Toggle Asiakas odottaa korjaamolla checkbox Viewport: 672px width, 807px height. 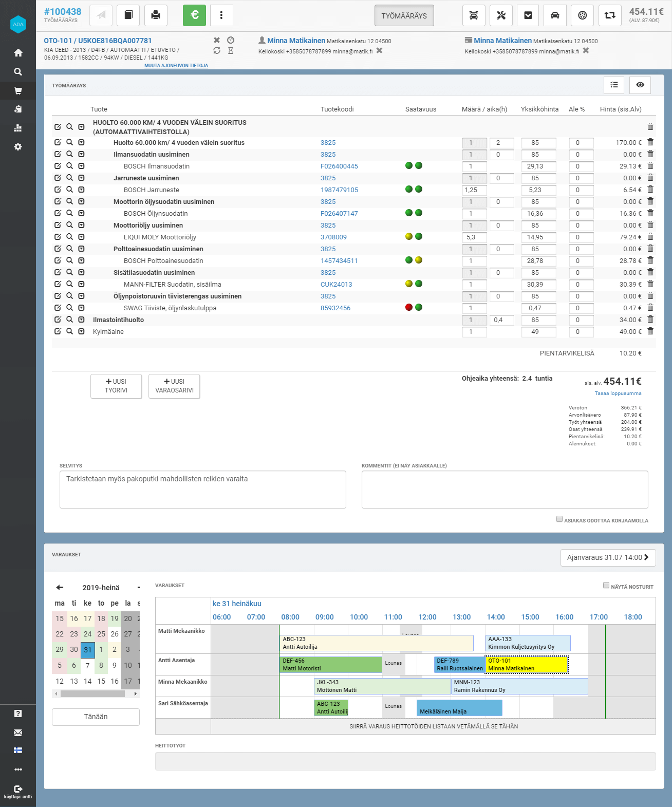[559, 519]
